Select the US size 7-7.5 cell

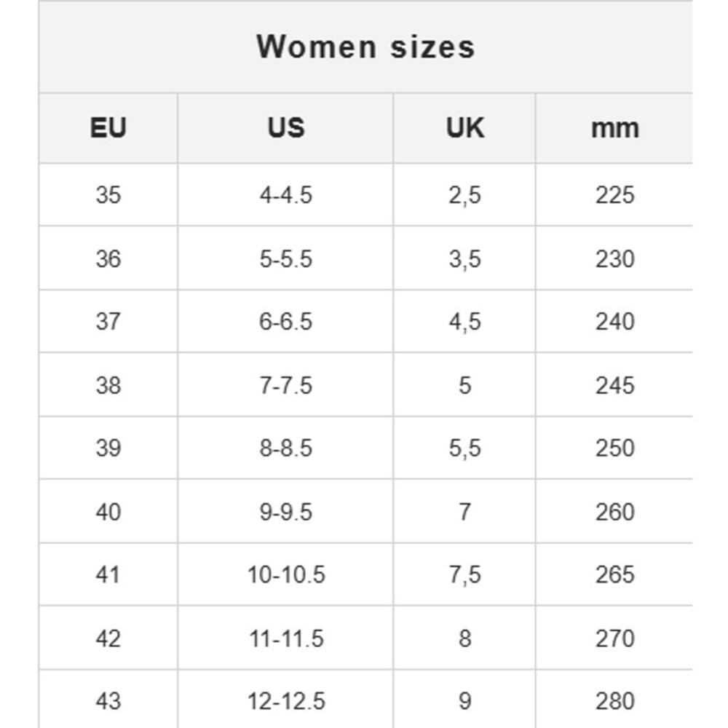tap(285, 385)
